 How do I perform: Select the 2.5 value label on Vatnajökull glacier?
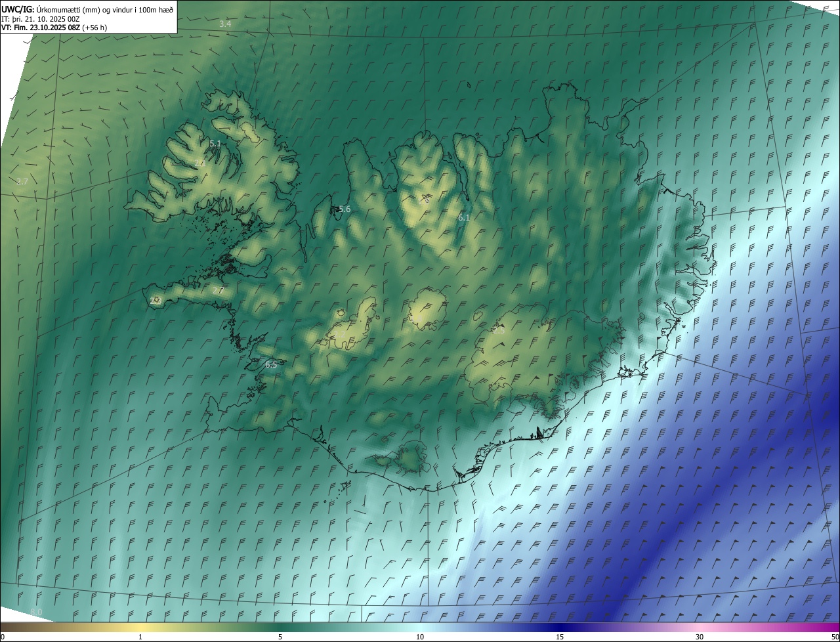pyautogui.click(x=499, y=331)
